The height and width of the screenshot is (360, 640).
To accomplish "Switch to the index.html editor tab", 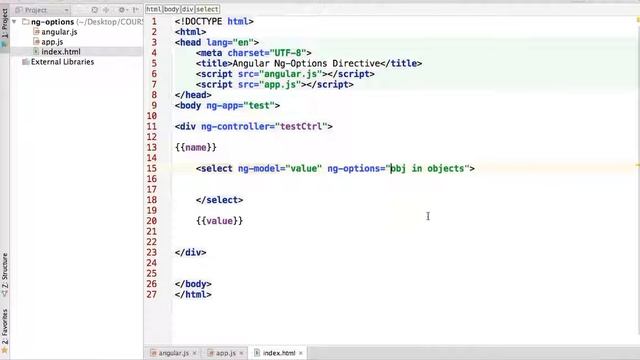I will pyautogui.click(x=279, y=353).
